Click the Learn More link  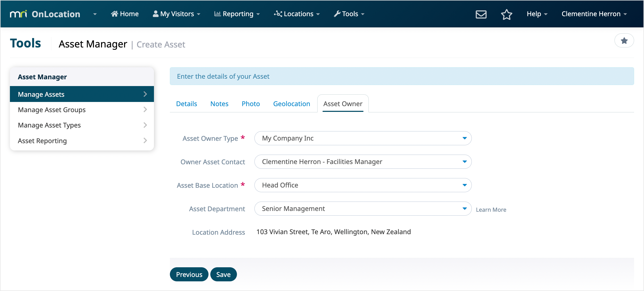[x=491, y=210]
